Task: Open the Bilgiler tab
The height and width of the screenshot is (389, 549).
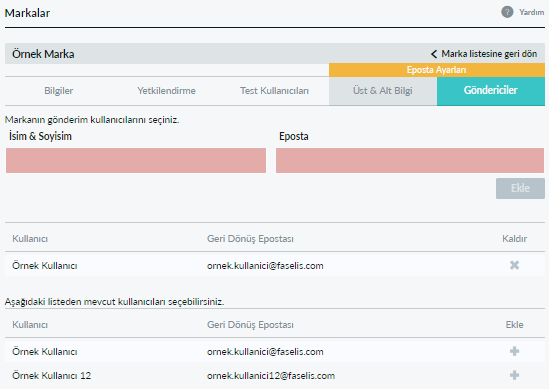Action: pyautogui.click(x=58, y=91)
